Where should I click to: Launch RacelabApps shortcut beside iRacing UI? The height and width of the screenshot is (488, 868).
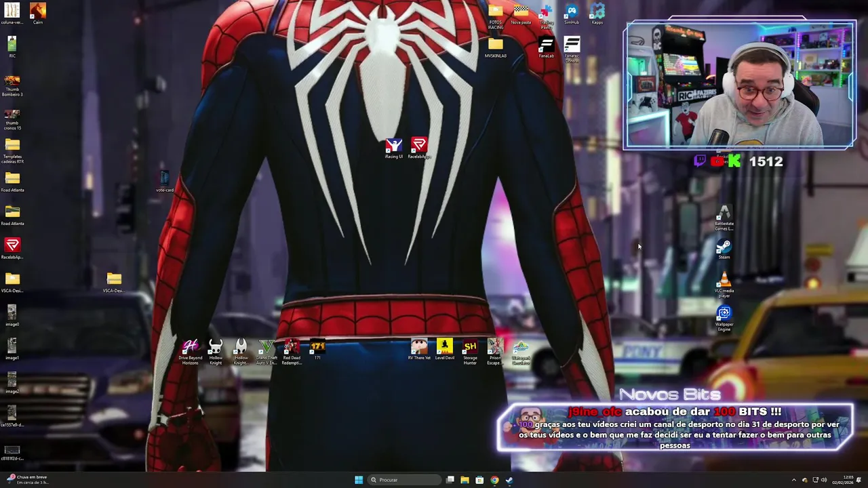click(x=419, y=148)
